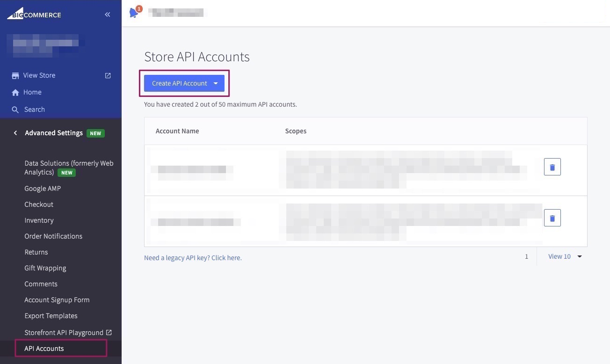Image resolution: width=610 pixels, height=364 pixels.
Task: Delete the first API account with trash icon
Action: coord(552,167)
